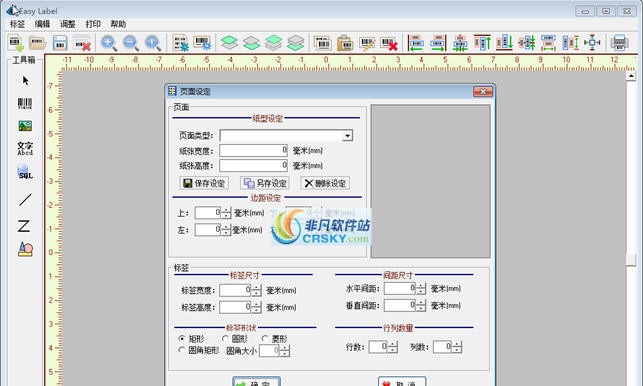Click the send to back layers icon
The width and height of the screenshot is (643, 386).
(x=251, y=43)
